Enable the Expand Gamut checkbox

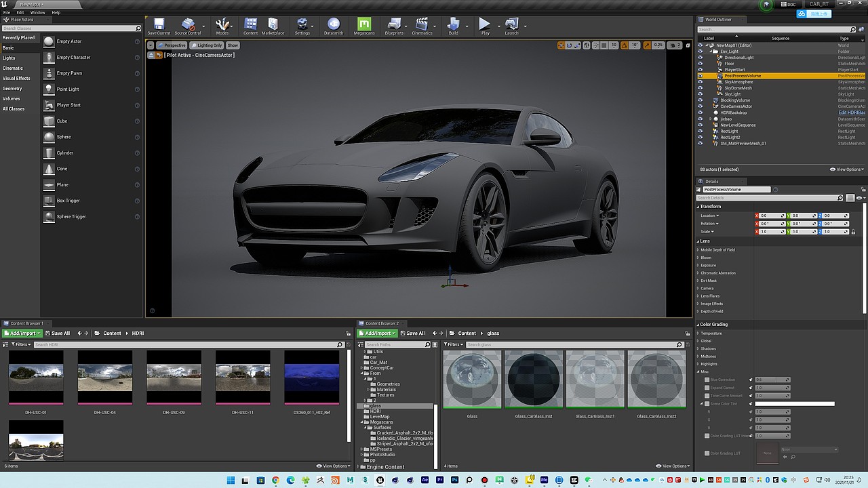point(707,388)
